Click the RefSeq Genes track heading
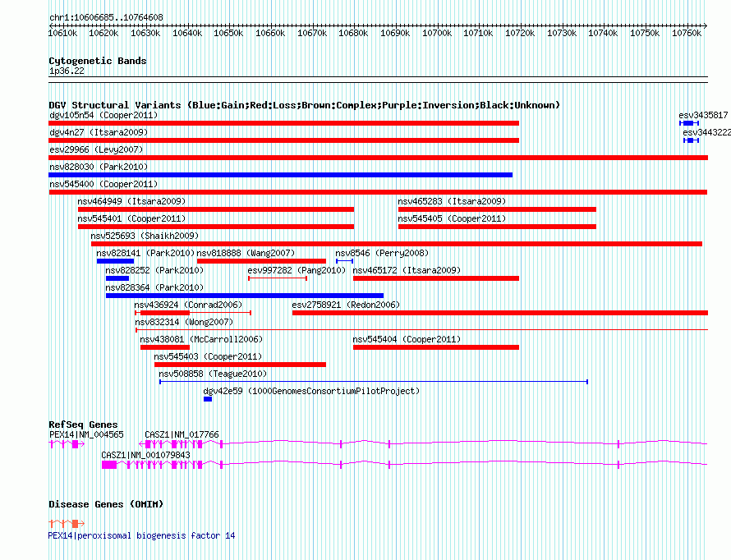The width and height of the screenshot is (731, 560). click(83, 425)
